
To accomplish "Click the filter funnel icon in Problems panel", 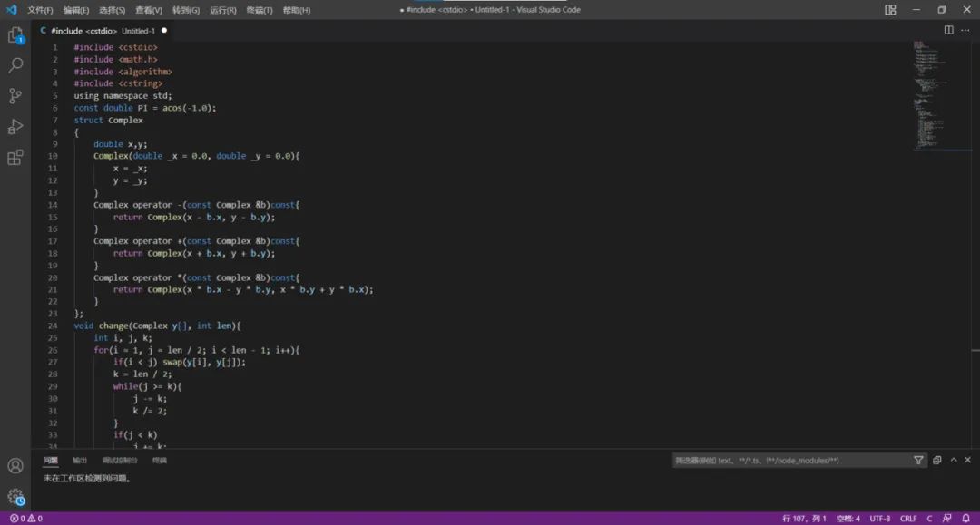I will pos(918,461).
